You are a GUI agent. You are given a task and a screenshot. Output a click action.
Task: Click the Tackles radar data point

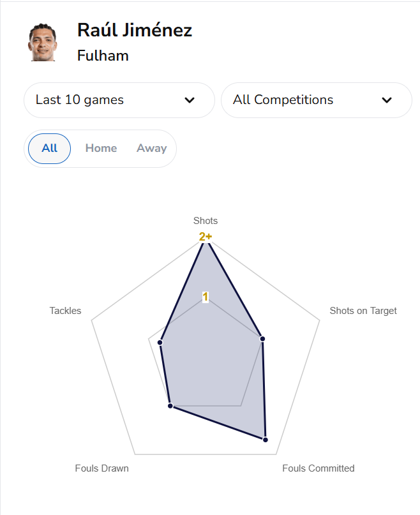161,343
